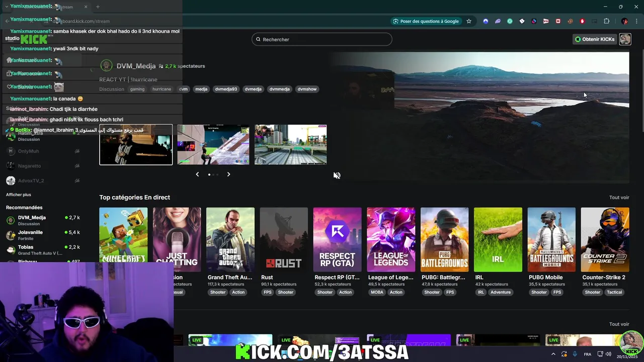Click the cookie extension icon
This screenshot has width=644, height=362.
point(570,21)
